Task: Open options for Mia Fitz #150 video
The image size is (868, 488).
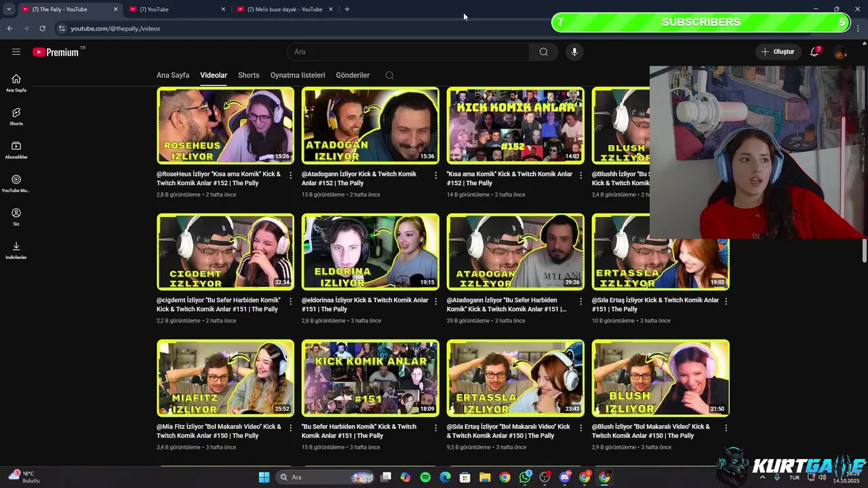Action: (290, 428)
